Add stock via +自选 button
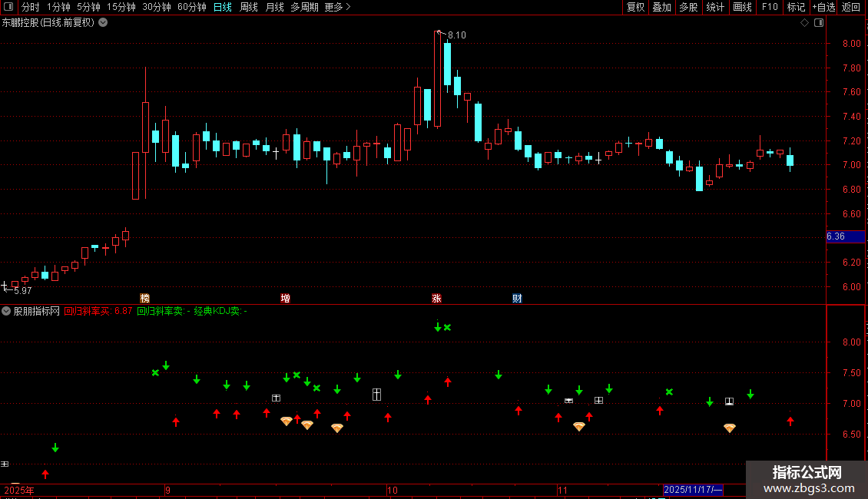 coord(823,7)
